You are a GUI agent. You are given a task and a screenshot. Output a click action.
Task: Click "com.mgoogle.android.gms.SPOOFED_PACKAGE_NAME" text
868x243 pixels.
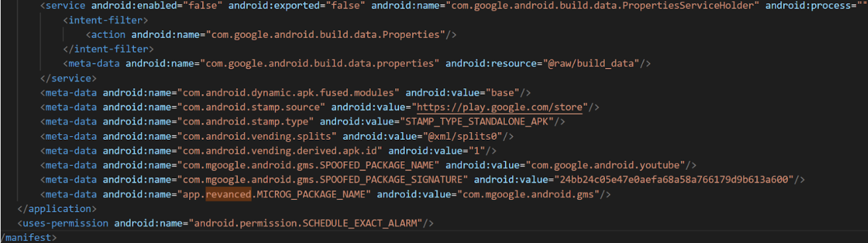[309, 165]
